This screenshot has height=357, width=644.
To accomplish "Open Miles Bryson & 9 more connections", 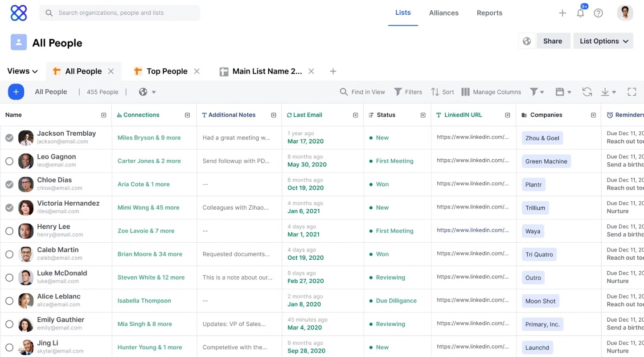I will (149, 138).
